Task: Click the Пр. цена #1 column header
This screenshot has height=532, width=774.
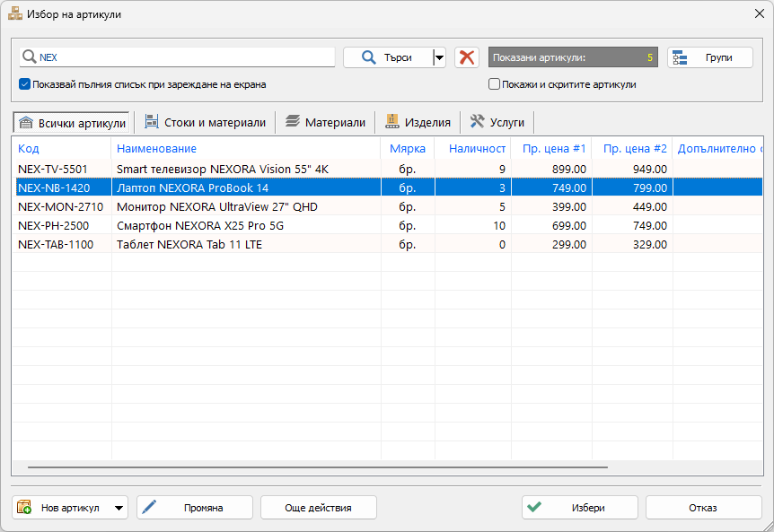Action: point(551,148)
